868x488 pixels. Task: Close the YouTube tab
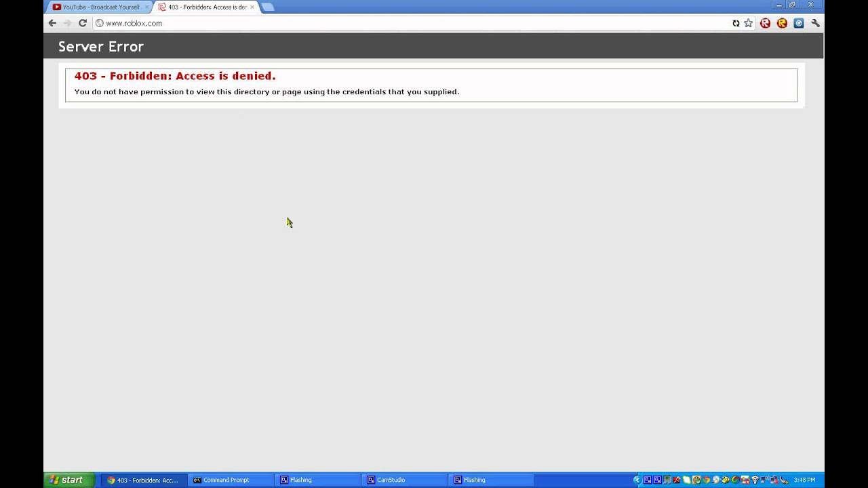click(146, 7)
